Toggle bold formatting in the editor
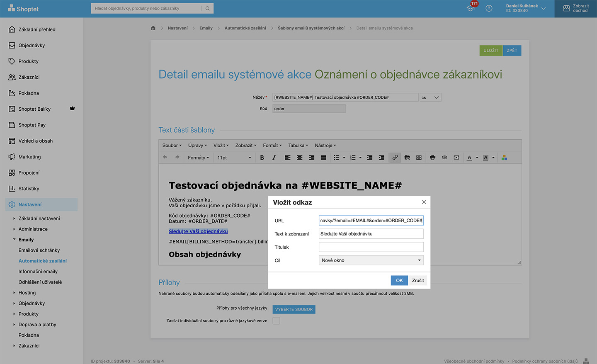Image resolution: width=597 pixels, height=364 pixels. [262, 158]
